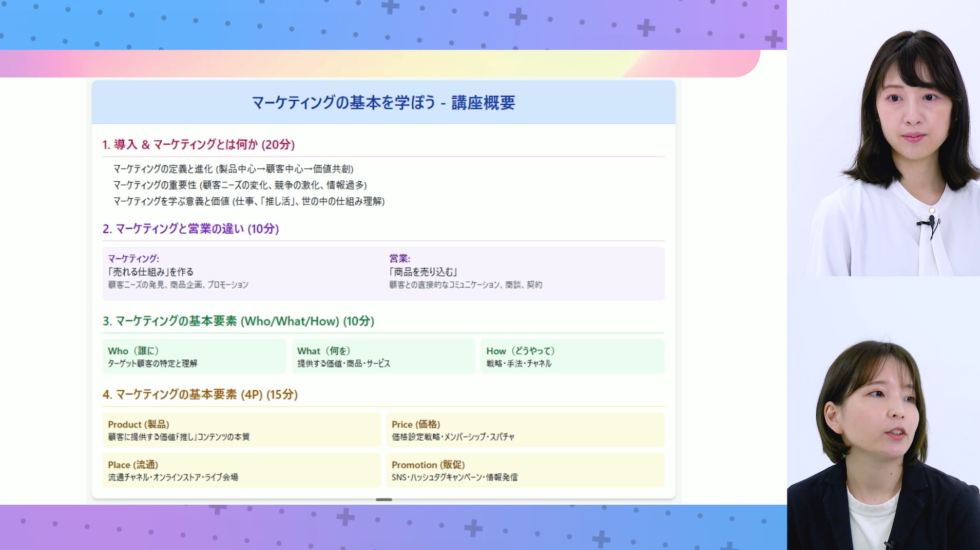Select heading 4. マーケティングの基本要素 (4P) (15分)

click(x=200, y=395)
